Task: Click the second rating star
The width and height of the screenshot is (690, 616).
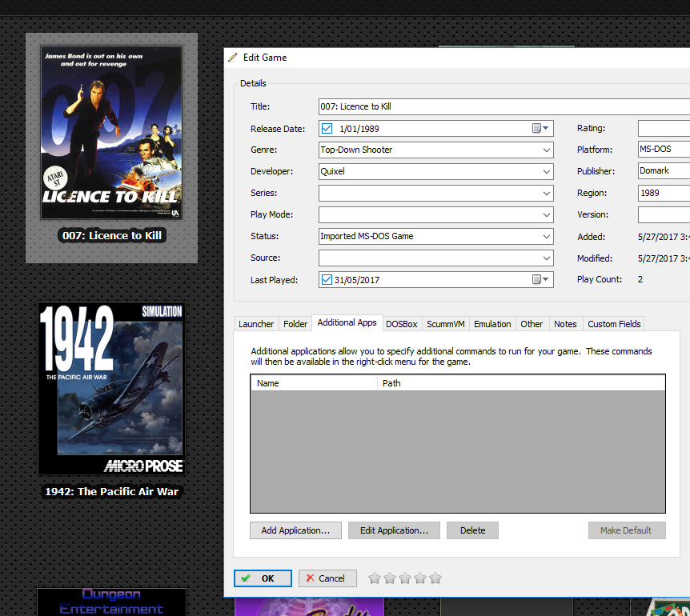Action: pyautogui.click(x=390, y=578)
